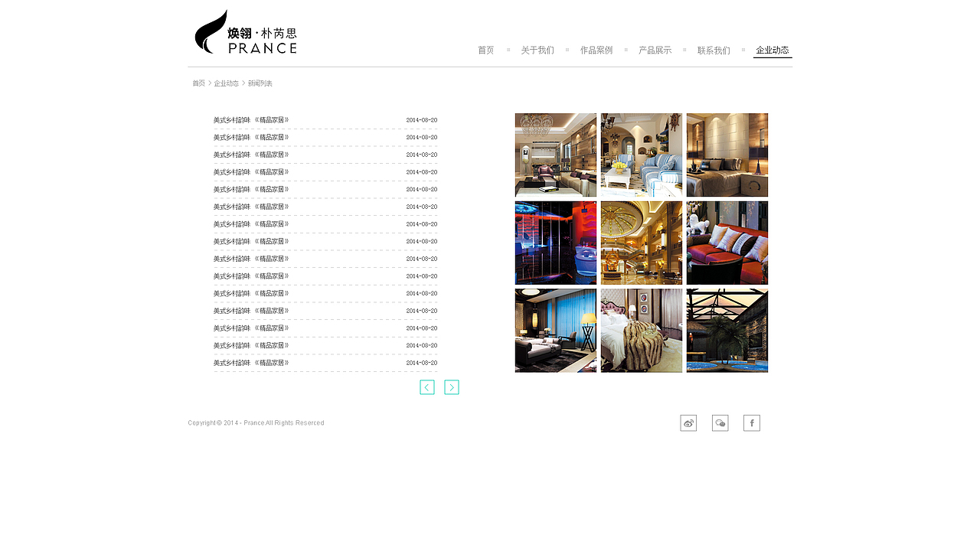This screenshot has height=551, width=980.
Task: Open the Weibo social icon
Action: coord(688,423)
